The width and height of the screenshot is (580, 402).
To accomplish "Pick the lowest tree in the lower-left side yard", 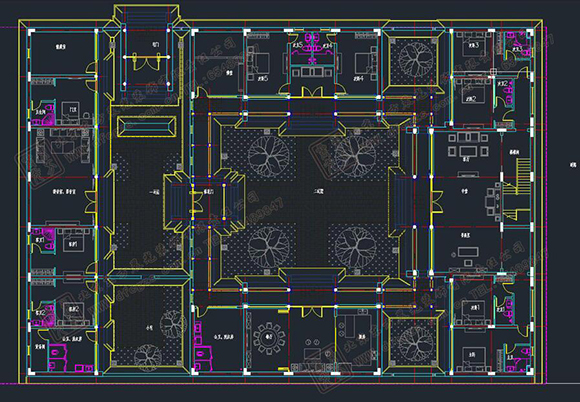I will click(148, 358).
